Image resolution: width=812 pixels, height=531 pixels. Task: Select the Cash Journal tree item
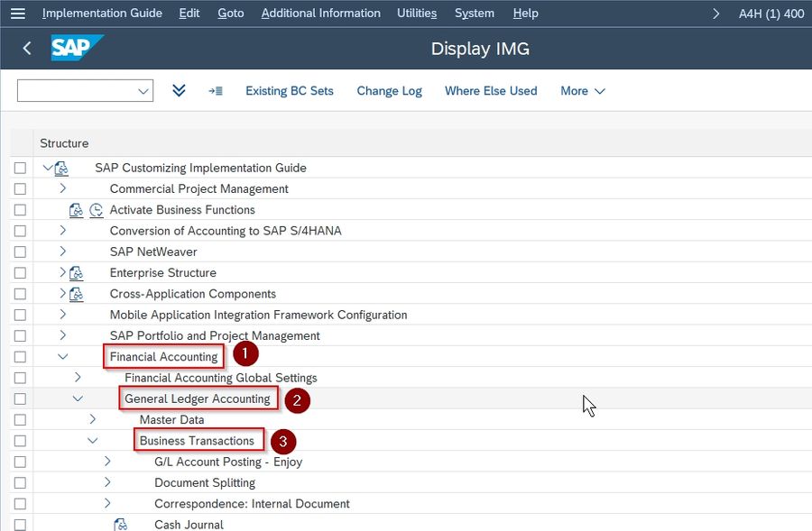[189, 525]
